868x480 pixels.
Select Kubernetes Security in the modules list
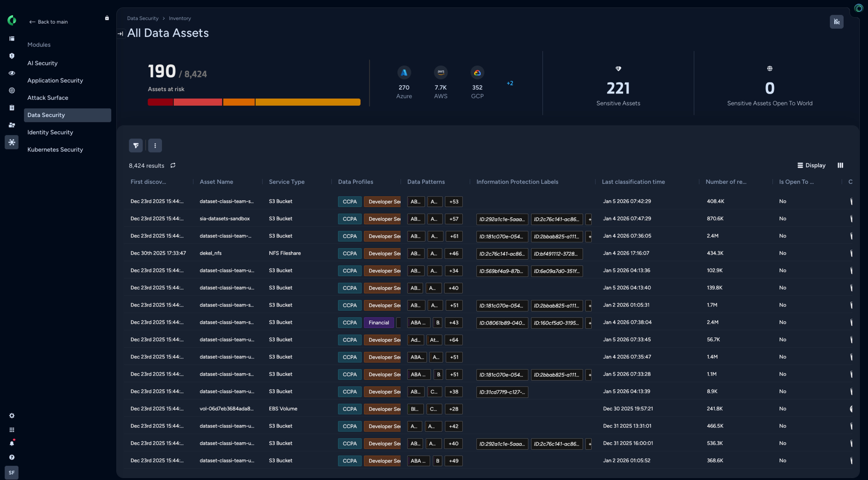point(55,149)
